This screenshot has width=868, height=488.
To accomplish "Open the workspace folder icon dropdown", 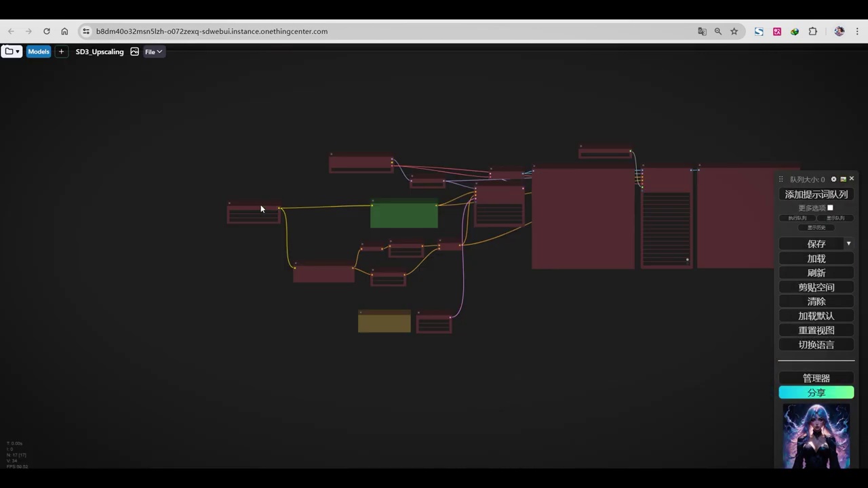I will [12, 52].
